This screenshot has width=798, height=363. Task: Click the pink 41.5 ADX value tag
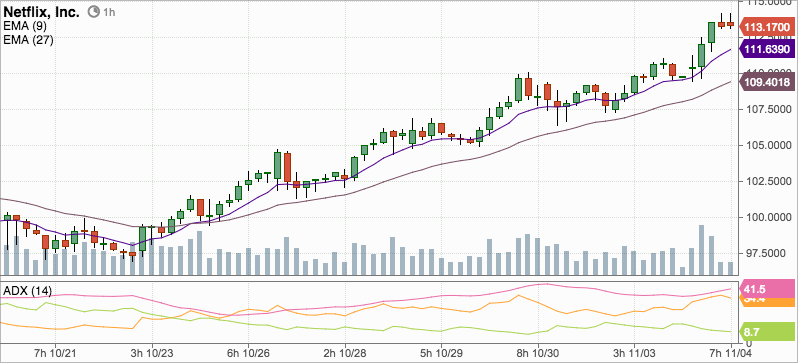(x=766, y=288)
